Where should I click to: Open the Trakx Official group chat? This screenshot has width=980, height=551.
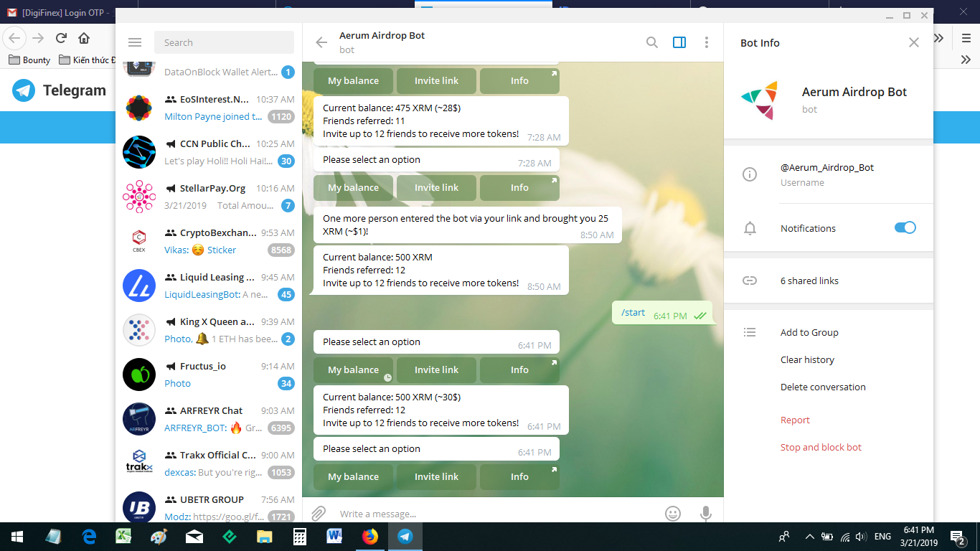pos(207,463)
